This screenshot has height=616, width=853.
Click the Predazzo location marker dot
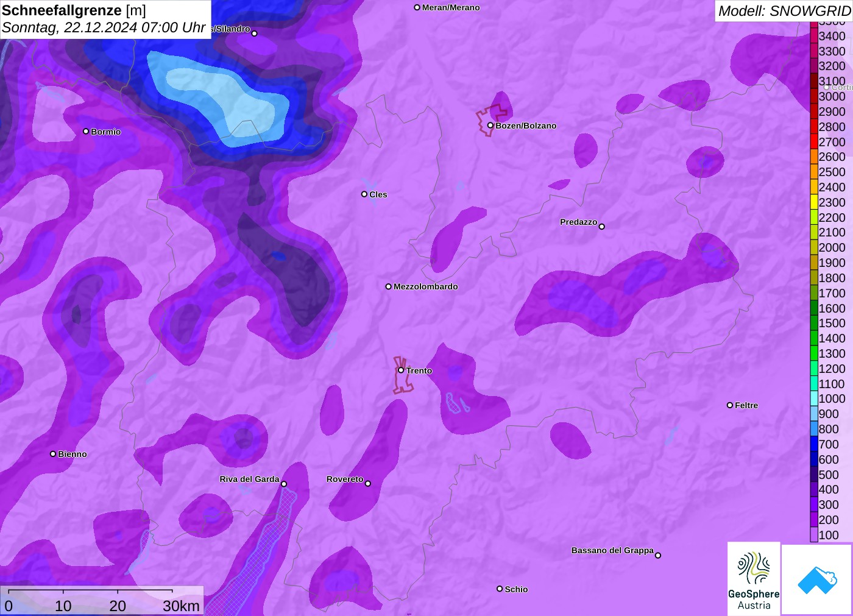602,227
